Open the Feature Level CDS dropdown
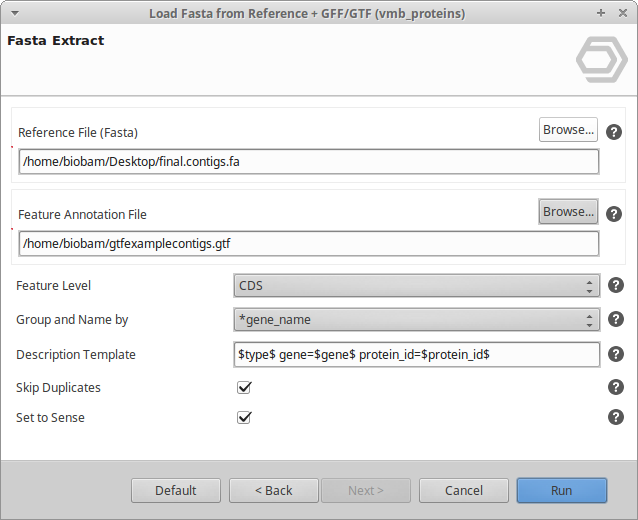 point(416,286)
